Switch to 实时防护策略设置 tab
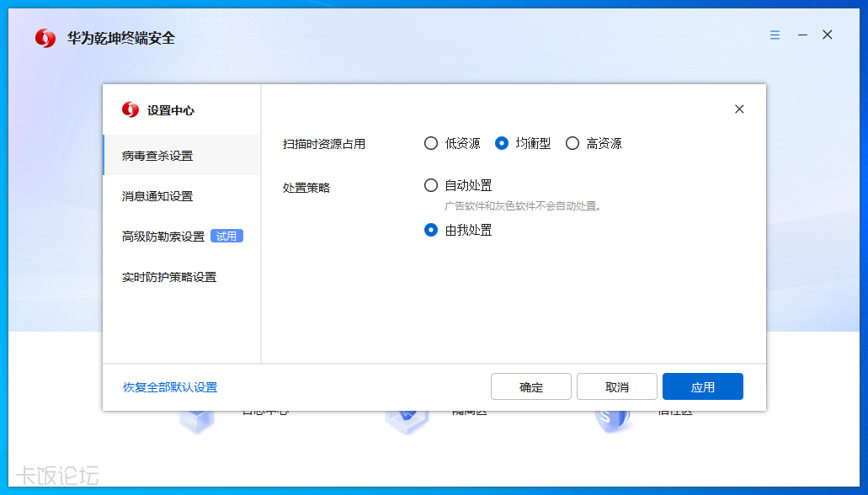 point(169,277)
